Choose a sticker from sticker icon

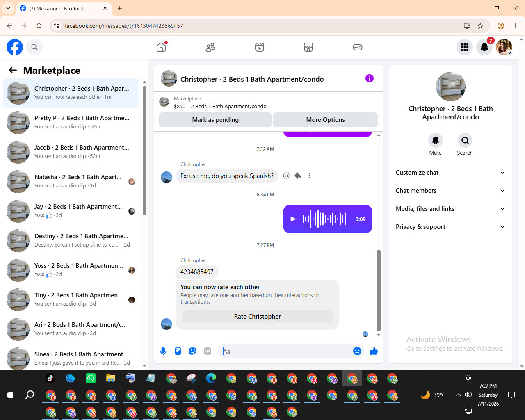coord(193,351)
